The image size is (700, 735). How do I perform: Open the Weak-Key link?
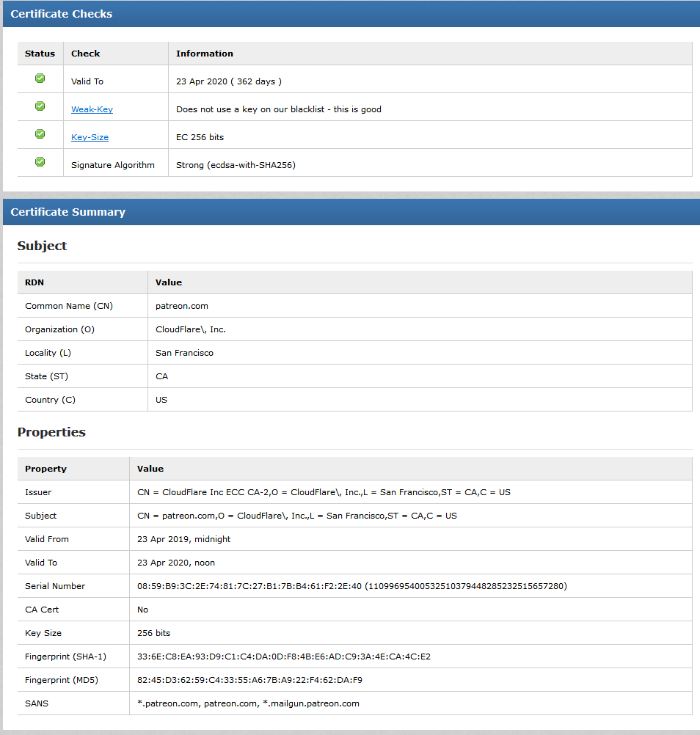coord(92,109)
